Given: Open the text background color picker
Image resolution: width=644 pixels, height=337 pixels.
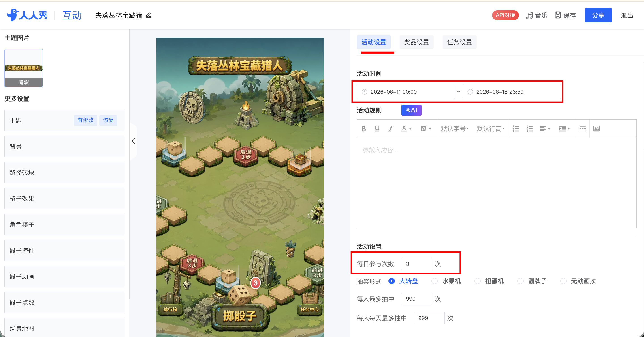Looking at the screenshot, I should (426, 129).
